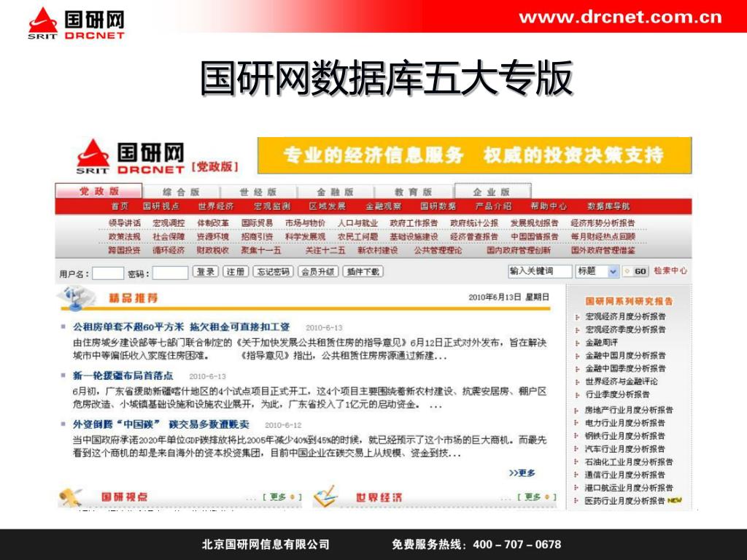Switch to the 综合版 tab

point(181,192)
